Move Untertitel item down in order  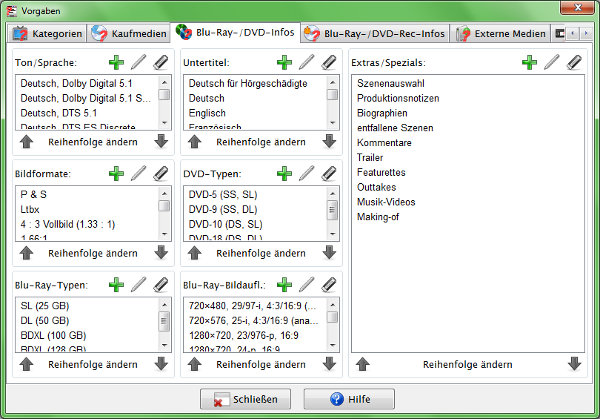[329, 142]
